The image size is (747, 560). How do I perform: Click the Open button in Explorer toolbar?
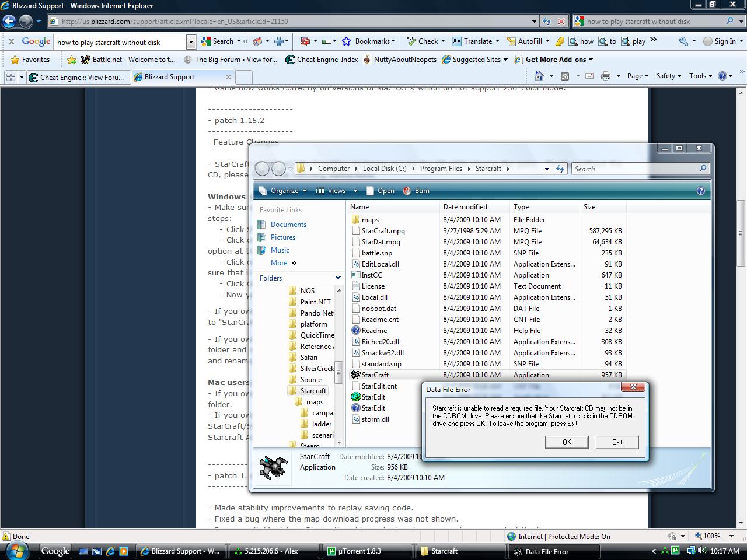coord(380,191)
